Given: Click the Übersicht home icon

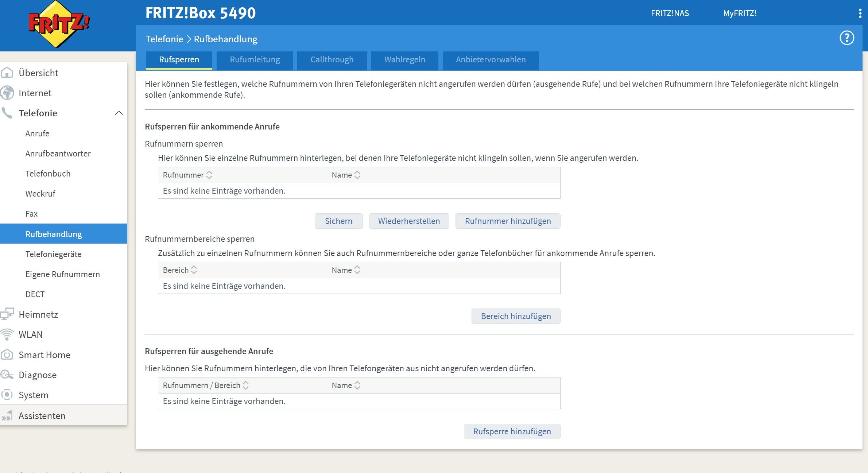Looking at the screenshot, I should 7,73.
